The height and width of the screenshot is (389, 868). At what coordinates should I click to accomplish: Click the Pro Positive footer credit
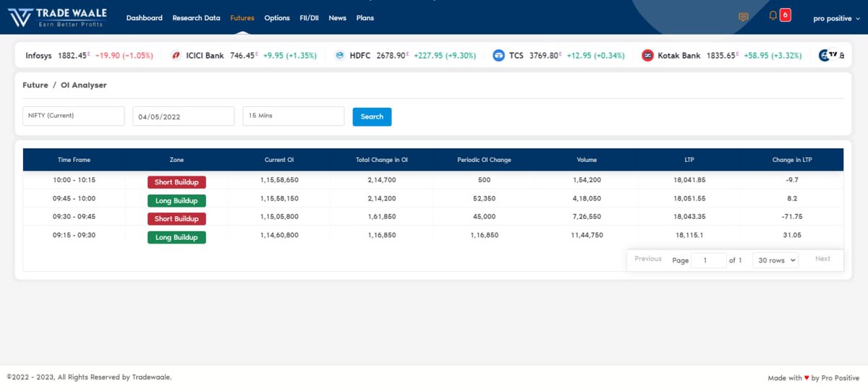pyautogui.click(x=841, y=377)
